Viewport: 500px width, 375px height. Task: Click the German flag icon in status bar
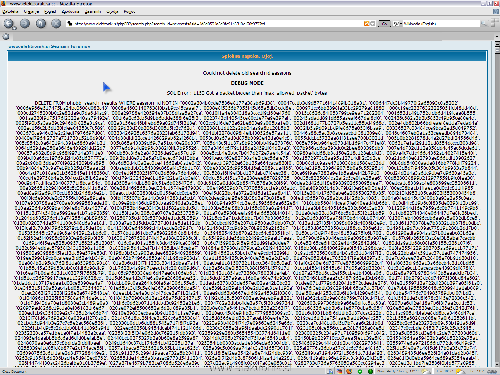pyautogui.click(x=339, y=371)
